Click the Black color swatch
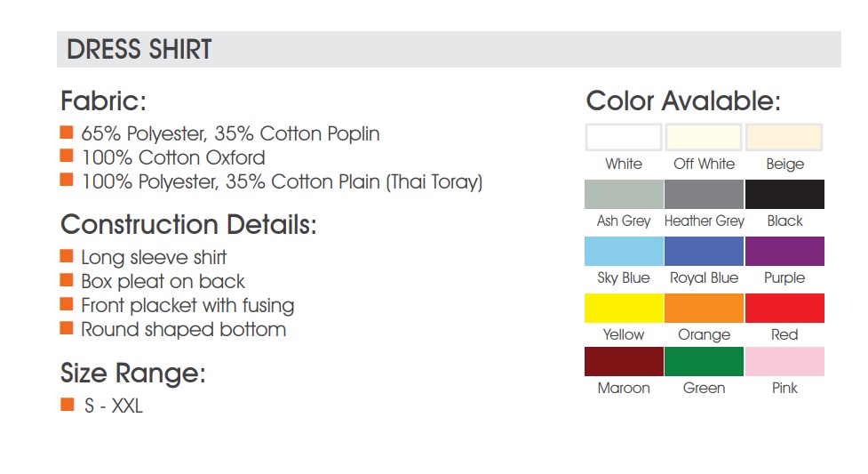The width and height of the screenshot is (868, 474). pyautogui.click(x=784, y=194)
